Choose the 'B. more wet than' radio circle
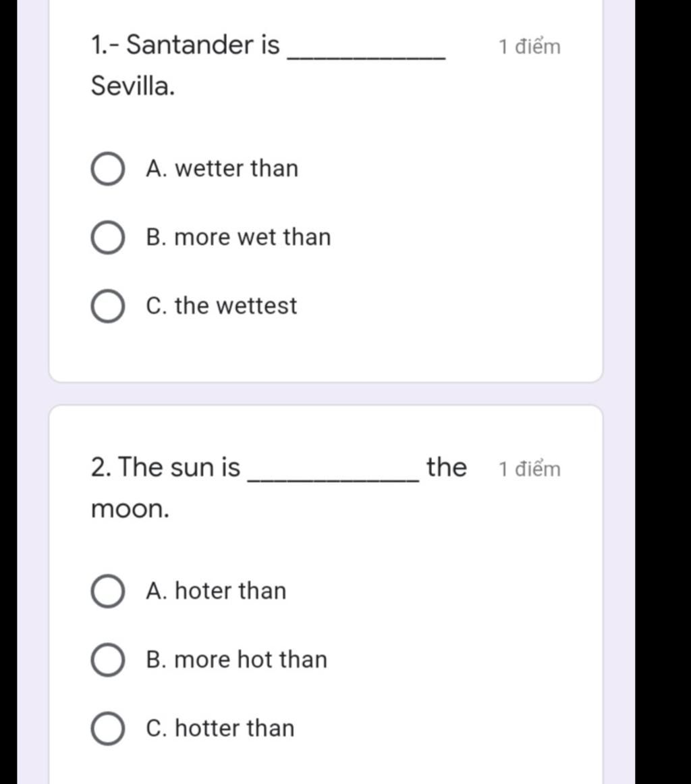Screen dimensions: 691x784 pyautogui.click(x=107, y=238)
